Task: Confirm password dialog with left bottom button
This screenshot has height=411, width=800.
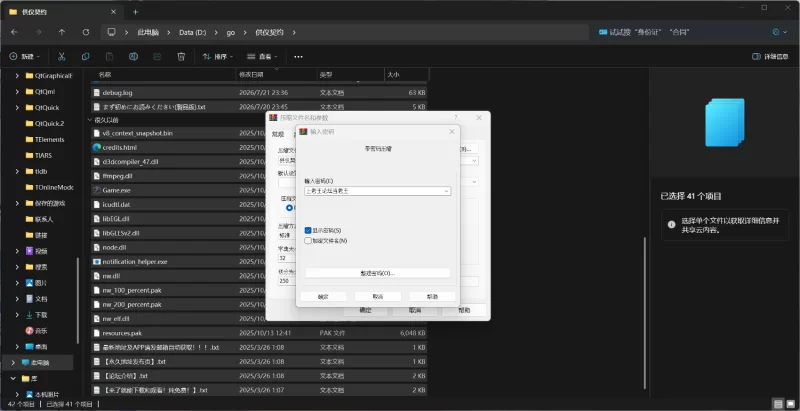Action: click(x=323, y=296)
